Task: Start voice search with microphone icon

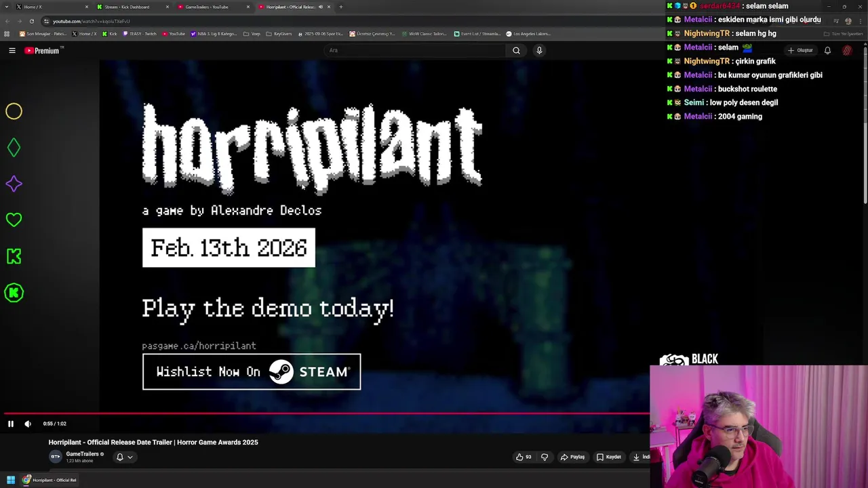Action: [x=539, y=50]
